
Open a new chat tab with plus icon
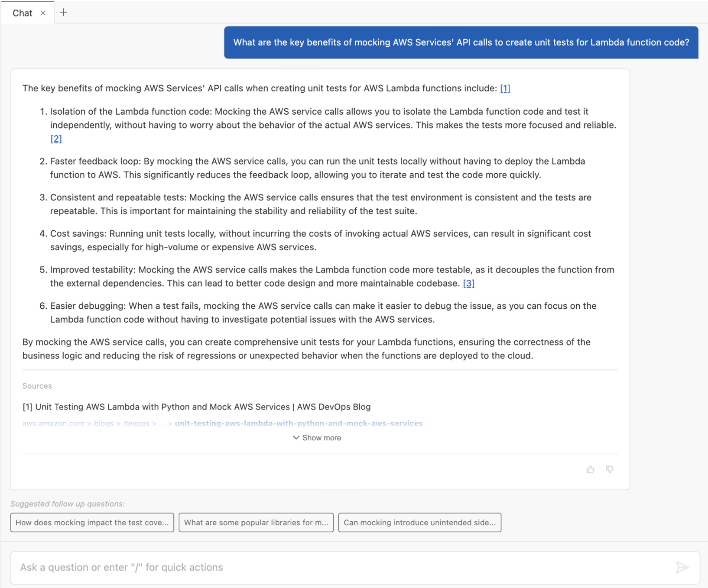tap(63, 12)
